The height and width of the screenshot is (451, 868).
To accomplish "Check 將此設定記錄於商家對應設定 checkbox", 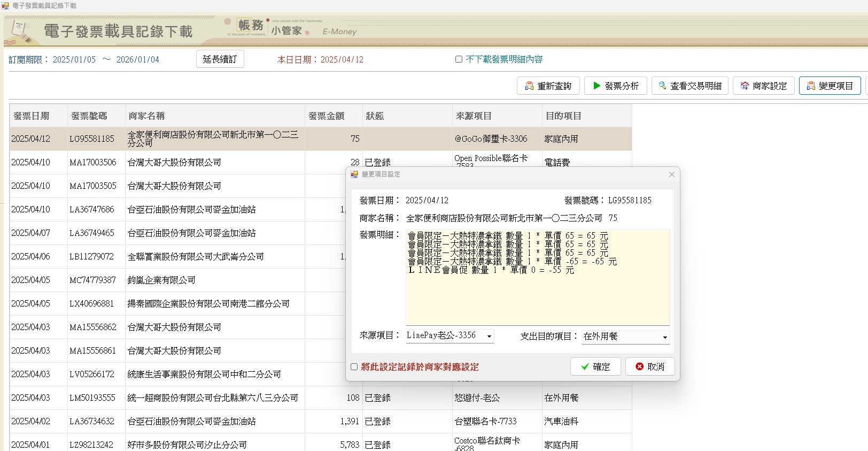I will point(354,367).
